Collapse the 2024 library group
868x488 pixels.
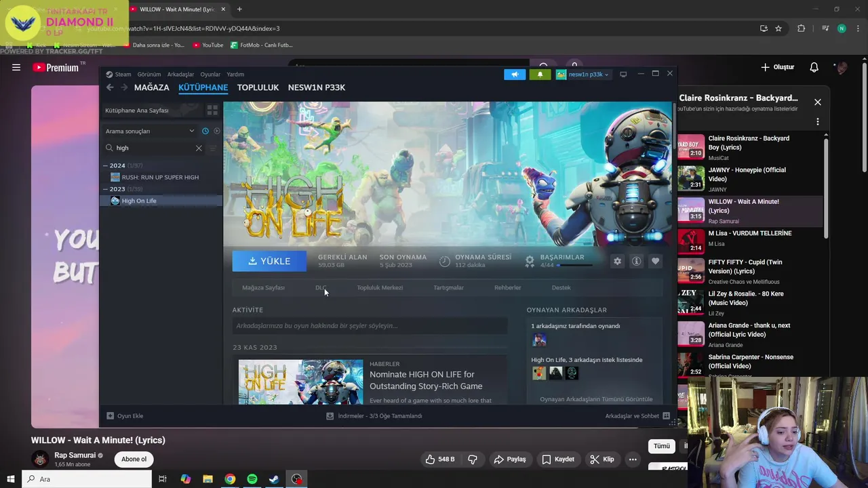point(106,165)
